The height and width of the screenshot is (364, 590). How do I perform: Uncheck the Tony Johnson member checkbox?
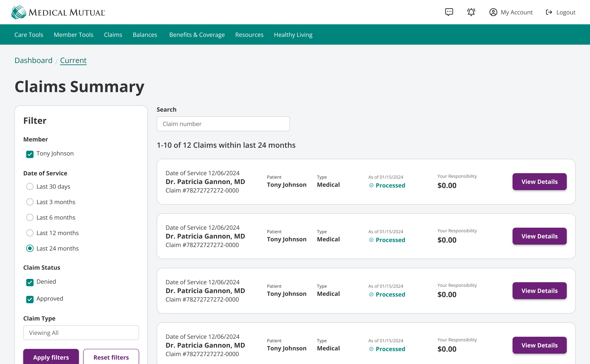[x=30, y=154]
